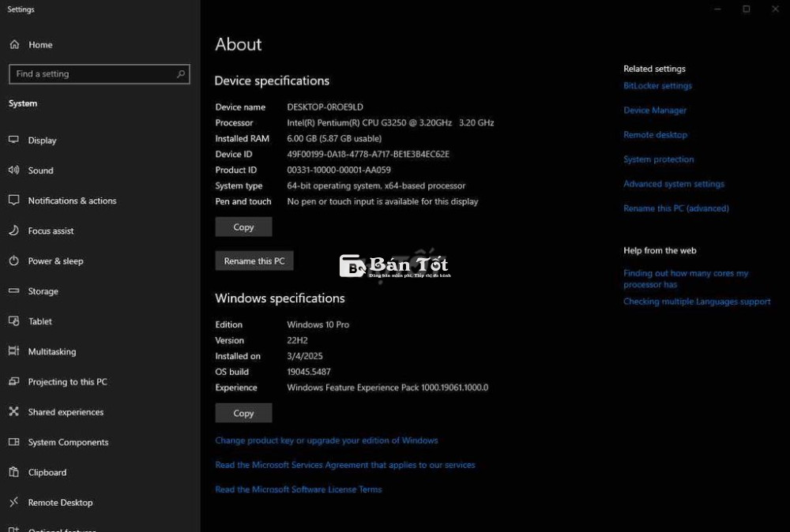Select the Tablet icon in sidebar
This screenshot has width=790, height=532.
[x=13, y=321]
